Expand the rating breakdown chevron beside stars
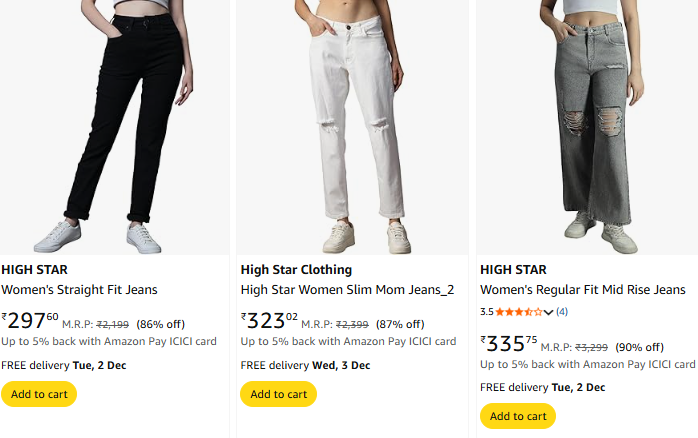 pos(548,313)
